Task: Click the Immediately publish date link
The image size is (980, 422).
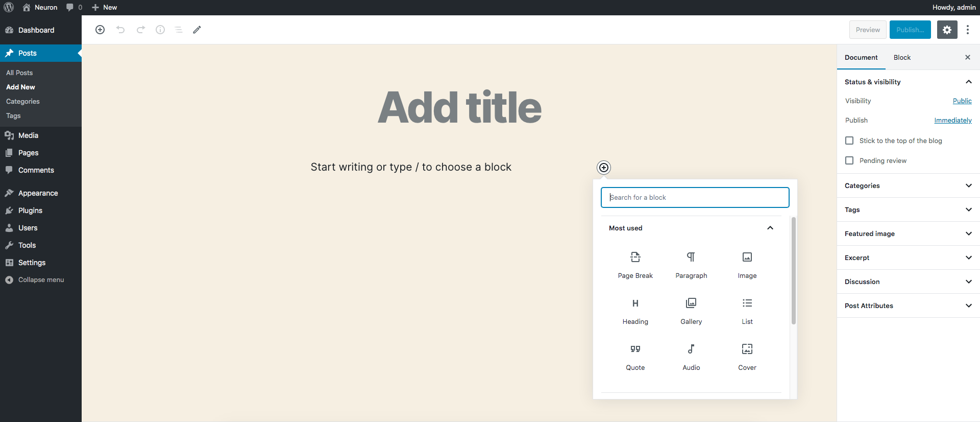Action: tap(953, 120)
